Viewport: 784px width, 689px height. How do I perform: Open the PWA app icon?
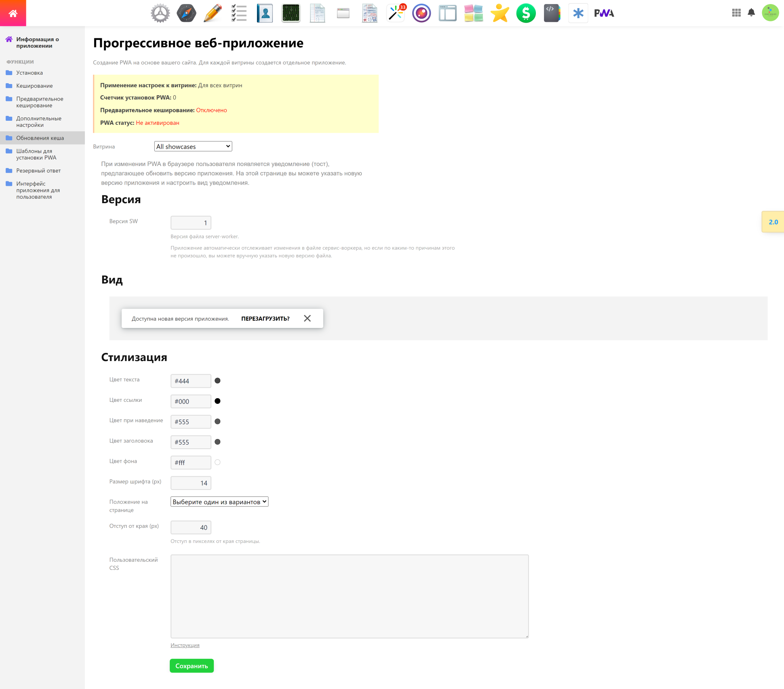(604, 13)
